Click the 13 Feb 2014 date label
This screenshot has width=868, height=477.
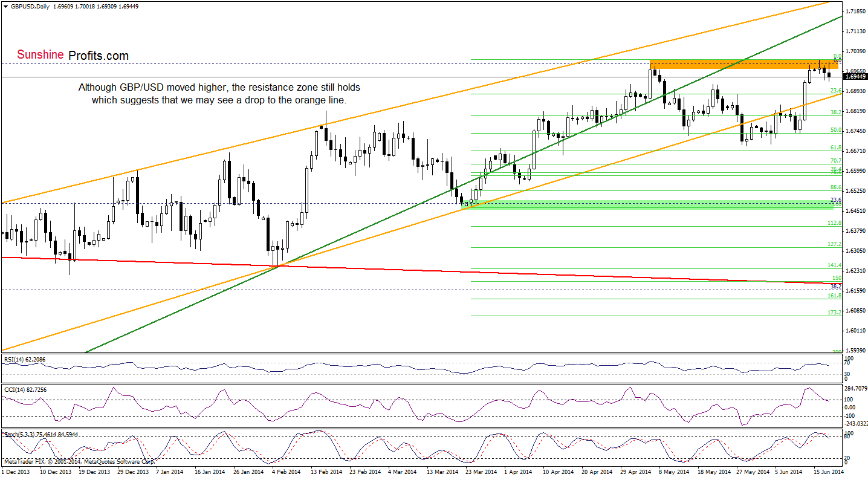[328, 472]
